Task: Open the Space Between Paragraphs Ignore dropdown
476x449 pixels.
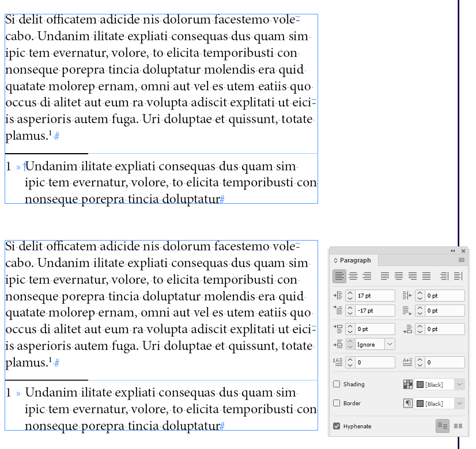Action: click(390, 344)
